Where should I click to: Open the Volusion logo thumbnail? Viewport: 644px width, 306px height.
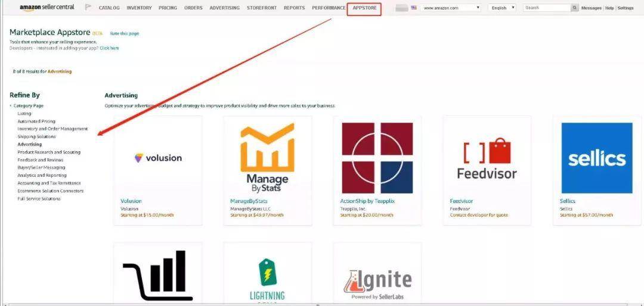click(157, 158)
